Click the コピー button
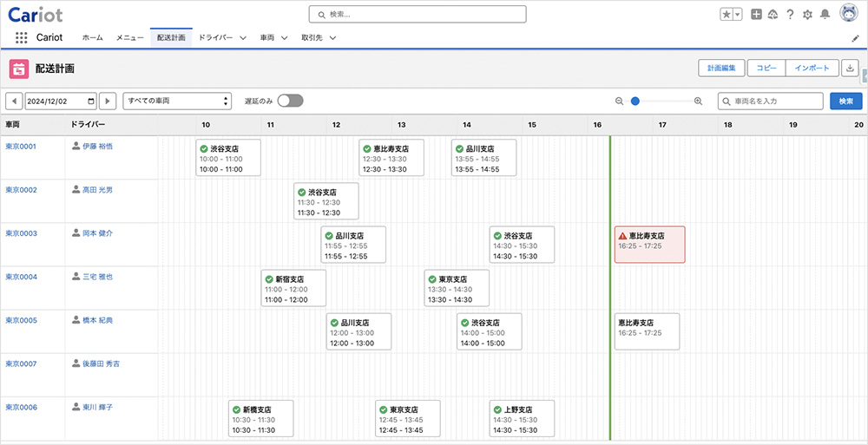Image resolution: width=868 pixels, height=445 pixels. 766,68
